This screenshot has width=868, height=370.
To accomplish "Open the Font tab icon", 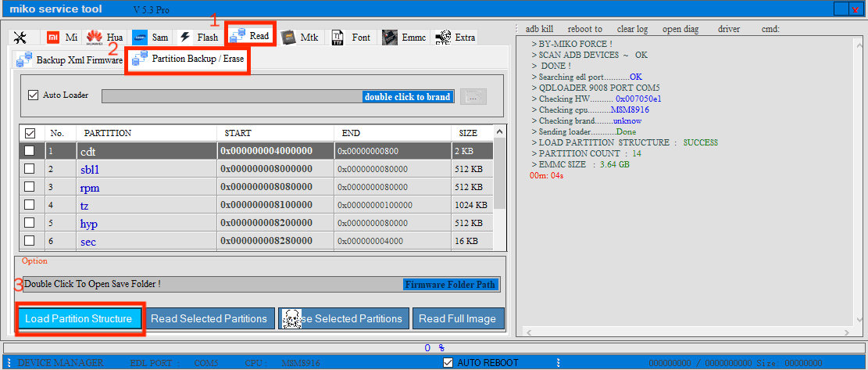I will (x=338, y=38).
